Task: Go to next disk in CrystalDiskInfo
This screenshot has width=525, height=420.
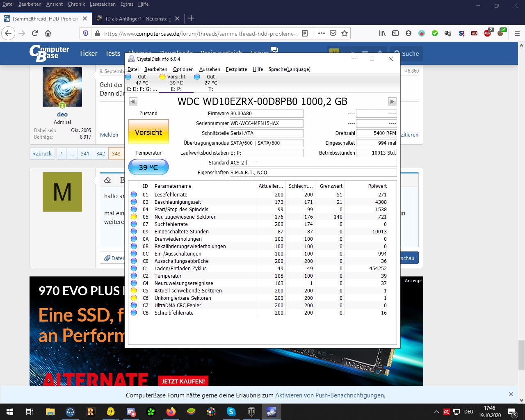Action: 392,102
